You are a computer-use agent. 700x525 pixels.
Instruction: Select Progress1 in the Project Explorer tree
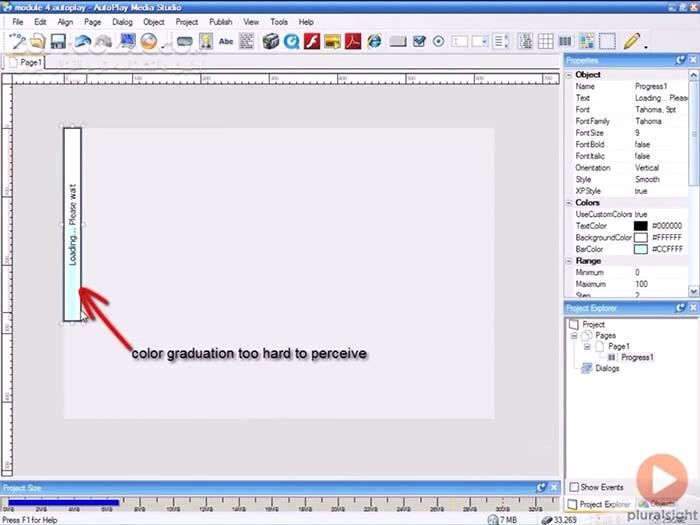coord(637,357)
